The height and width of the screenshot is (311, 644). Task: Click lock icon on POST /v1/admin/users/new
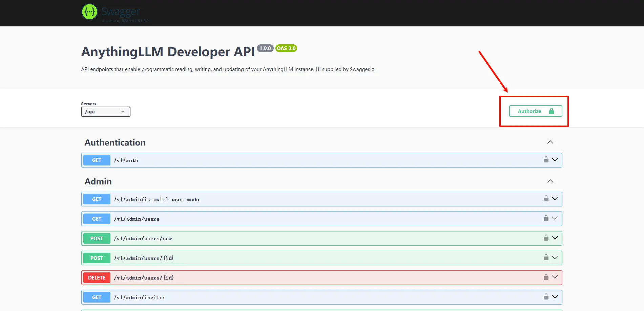click(546, 238)
